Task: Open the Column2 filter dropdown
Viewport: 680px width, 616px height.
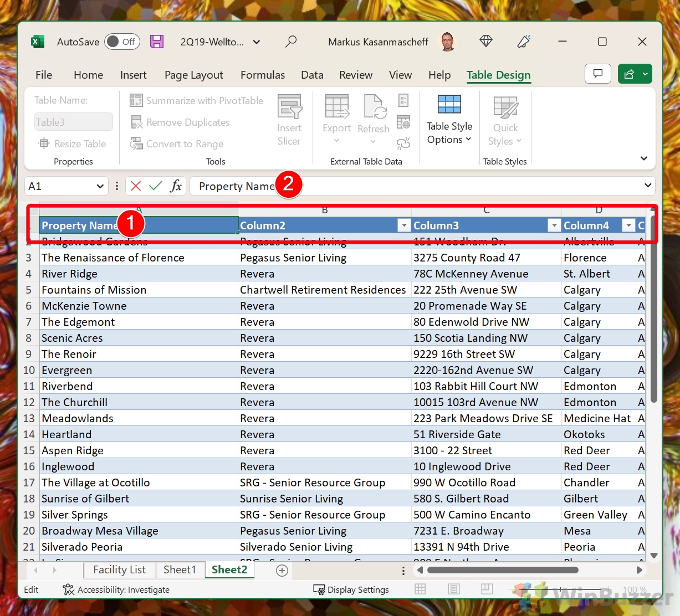Action: [x=404, y=225]
